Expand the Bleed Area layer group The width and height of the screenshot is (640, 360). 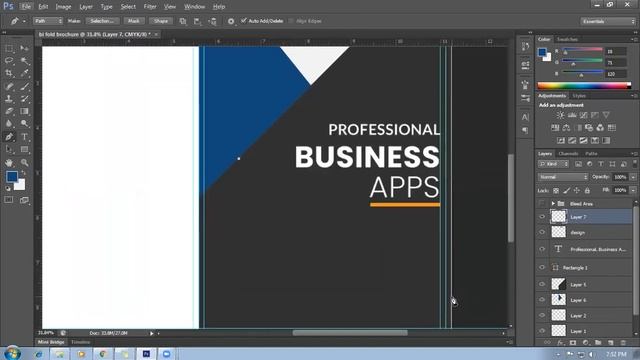pos(553,203)
